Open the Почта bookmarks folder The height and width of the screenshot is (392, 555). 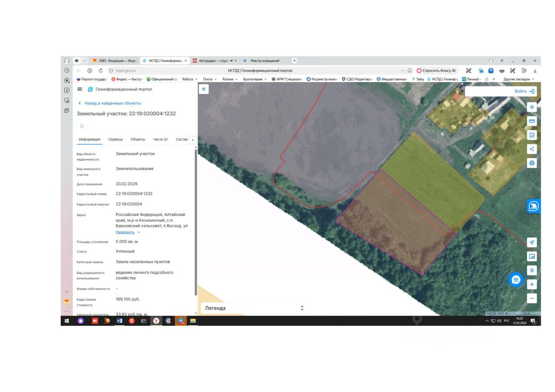(210, 79)
